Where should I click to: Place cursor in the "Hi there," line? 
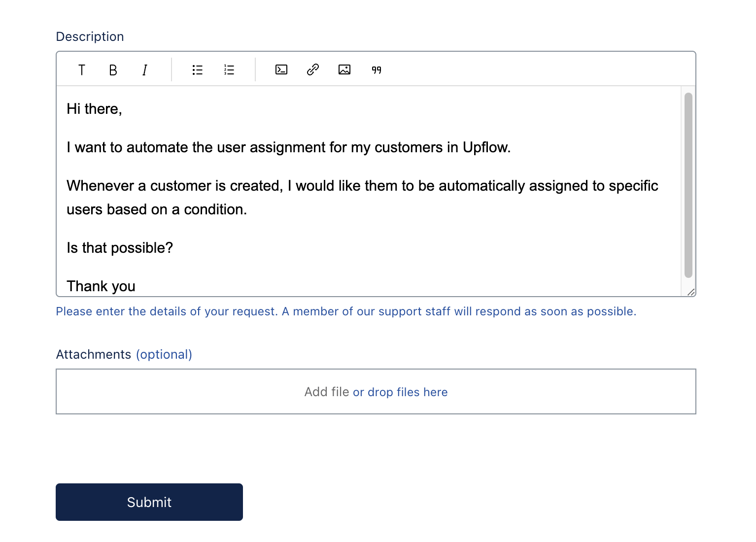[x=94, y=109]
